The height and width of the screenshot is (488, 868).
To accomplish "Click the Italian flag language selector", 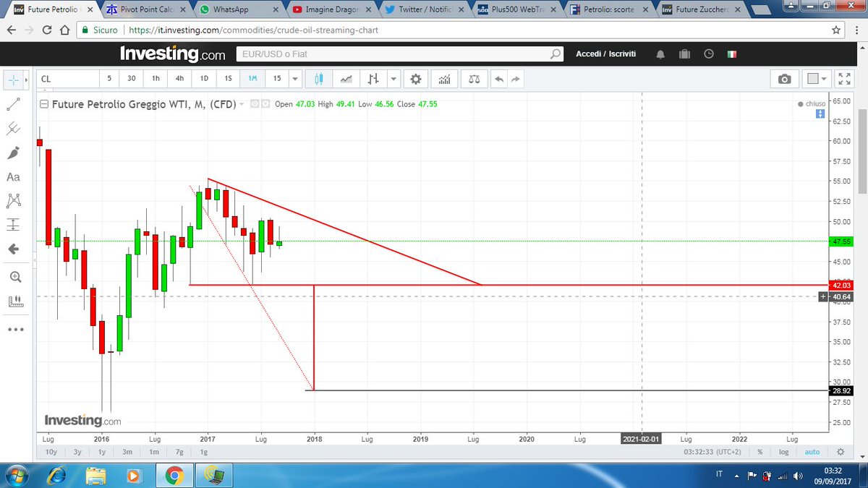I will pyautogui.click(x=732, y=54).
